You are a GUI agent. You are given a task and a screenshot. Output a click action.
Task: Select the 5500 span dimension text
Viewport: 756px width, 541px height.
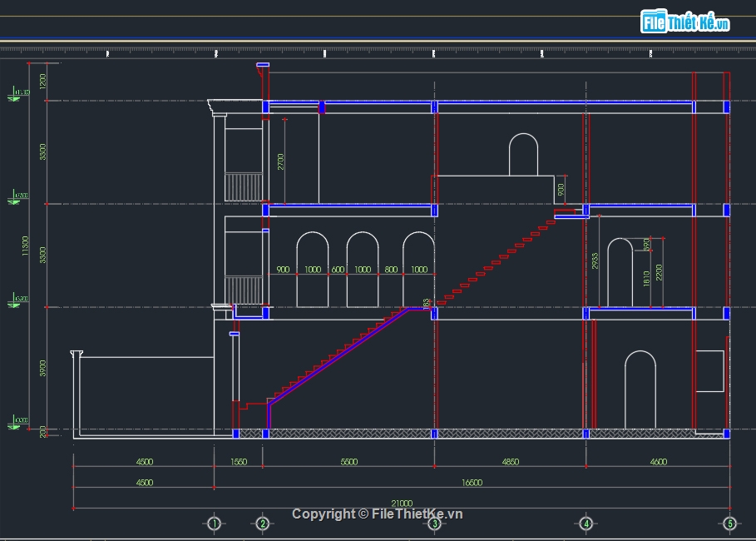coord(348,461)
